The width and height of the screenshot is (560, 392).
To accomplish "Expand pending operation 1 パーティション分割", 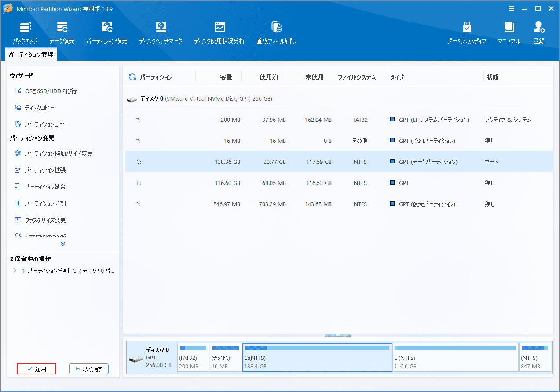I will (x=15, y=271).
